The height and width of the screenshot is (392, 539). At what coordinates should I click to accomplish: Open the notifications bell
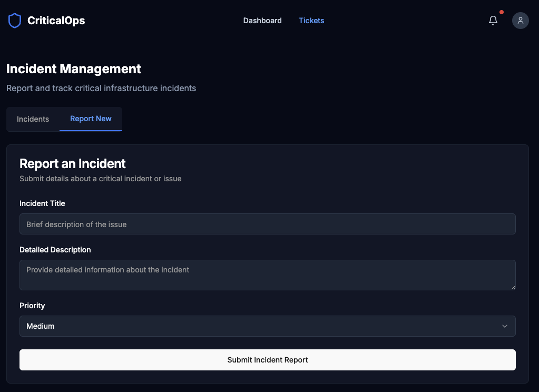[x=493, y=21]
